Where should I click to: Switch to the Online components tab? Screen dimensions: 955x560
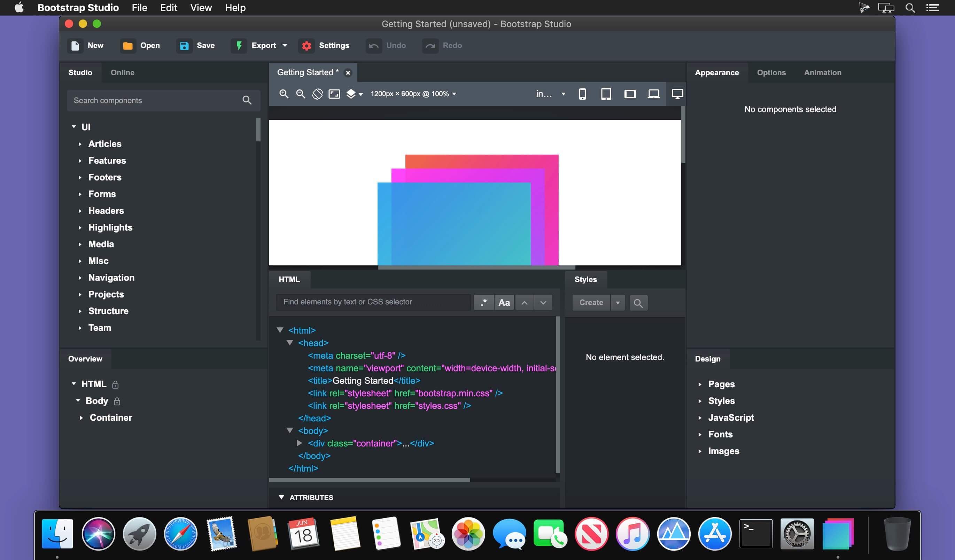coord(122,72)
